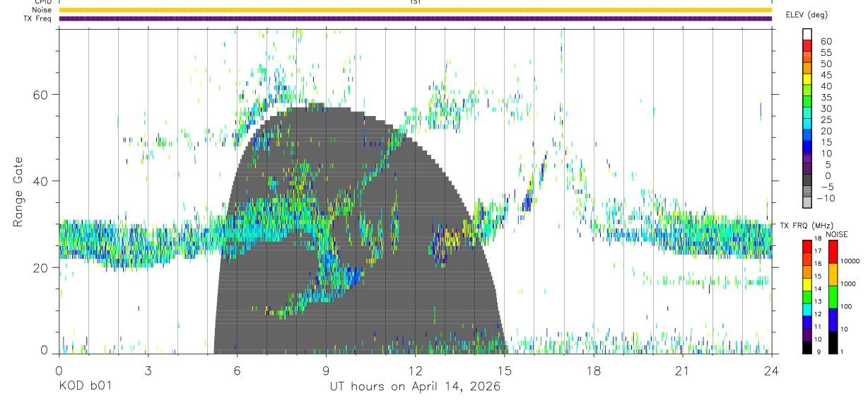Click "UT hours on April 14, 2026" axis title
868x401 pixels.
point(415,386)
